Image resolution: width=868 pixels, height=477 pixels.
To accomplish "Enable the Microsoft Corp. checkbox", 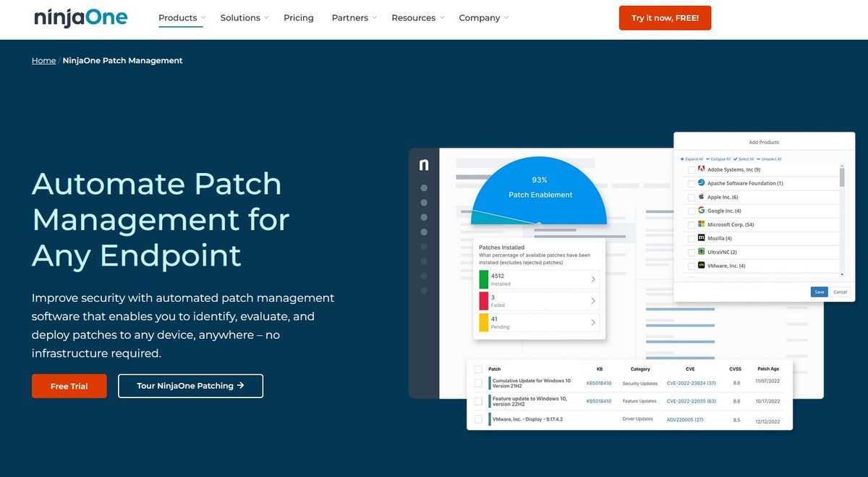I will click(x=691, y=224).
